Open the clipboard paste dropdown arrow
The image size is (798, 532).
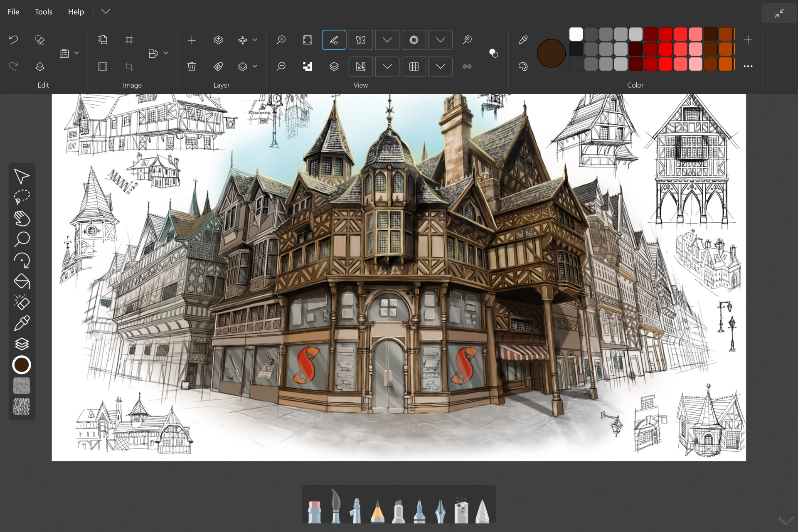[x=76, y=53]
